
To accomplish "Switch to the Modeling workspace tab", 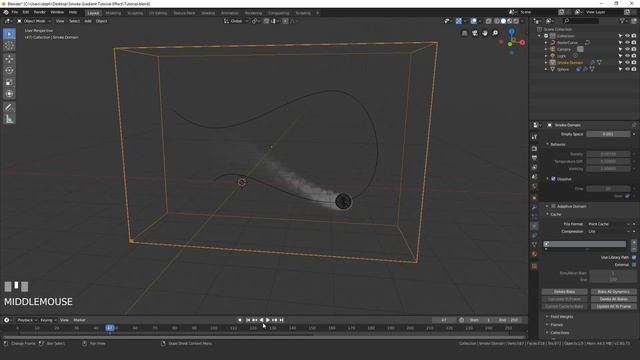I will click(x=113, y=13).
